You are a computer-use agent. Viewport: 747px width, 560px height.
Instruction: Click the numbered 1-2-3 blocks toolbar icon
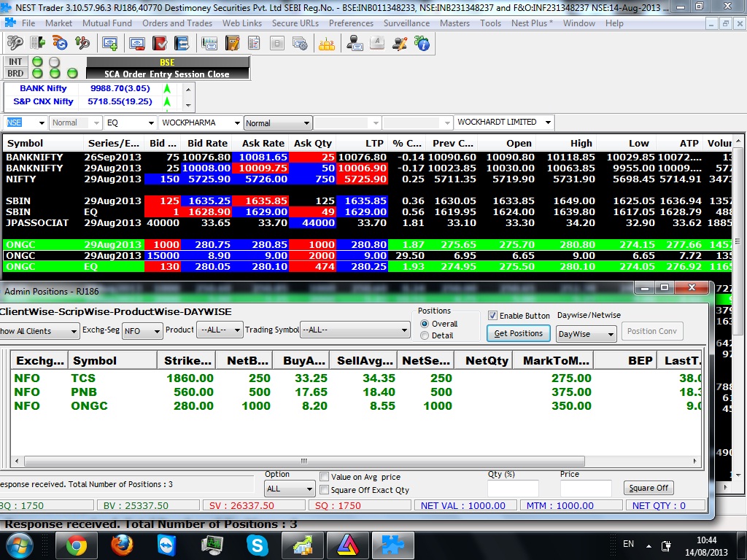[x=326, y=44]
